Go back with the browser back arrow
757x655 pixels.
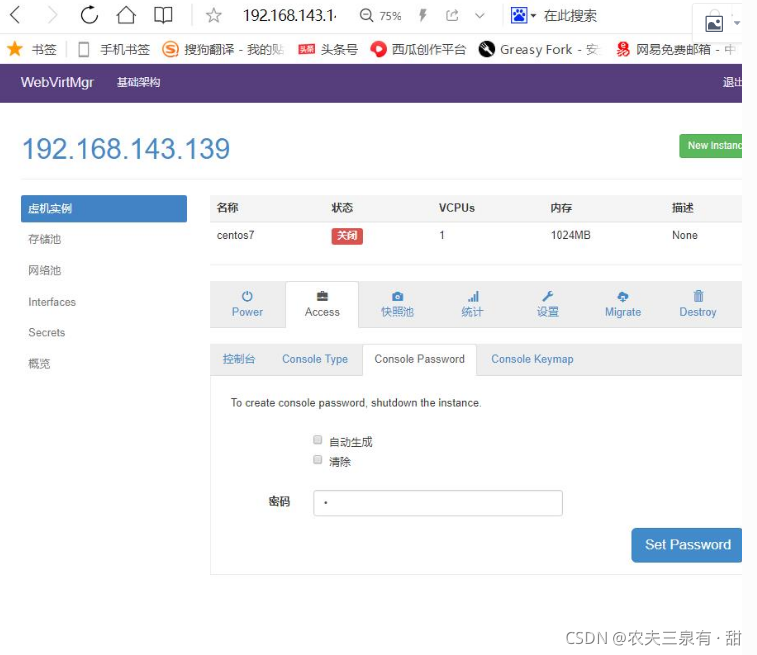[15, 15]
